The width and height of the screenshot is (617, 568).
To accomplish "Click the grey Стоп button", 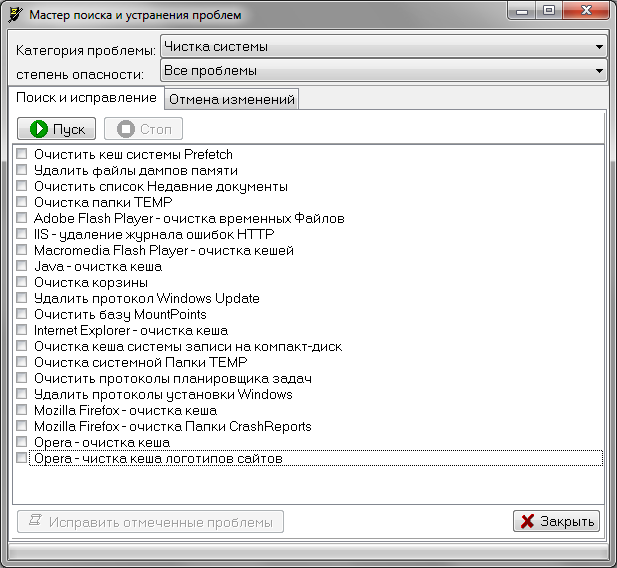I will click(x=143, y=129).
